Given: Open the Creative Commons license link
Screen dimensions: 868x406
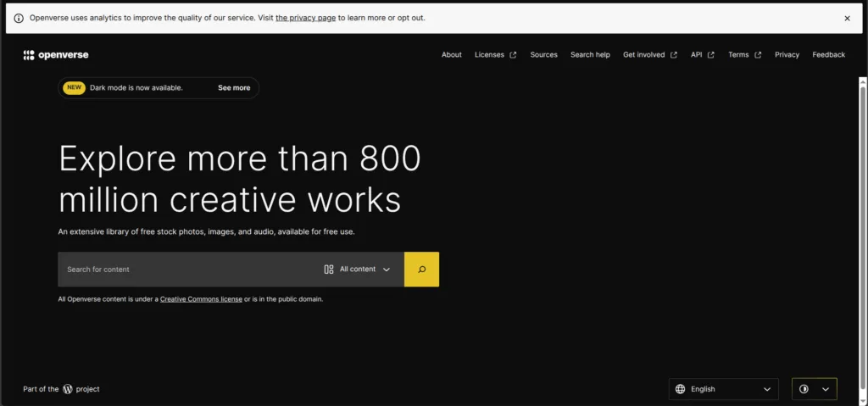Looking at the screenshot, I should point(201,299).
